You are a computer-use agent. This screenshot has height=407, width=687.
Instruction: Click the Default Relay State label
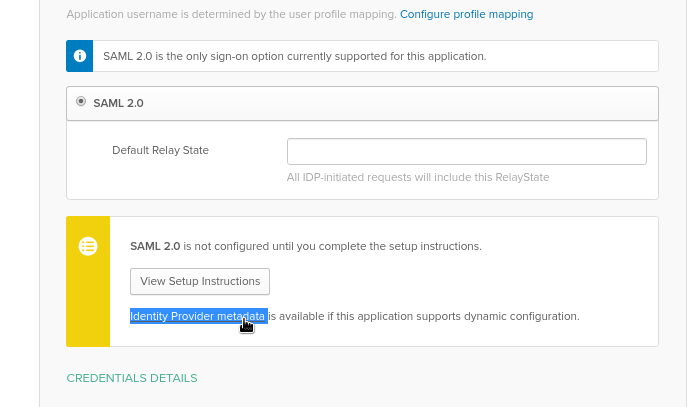[x=160, y=150]
